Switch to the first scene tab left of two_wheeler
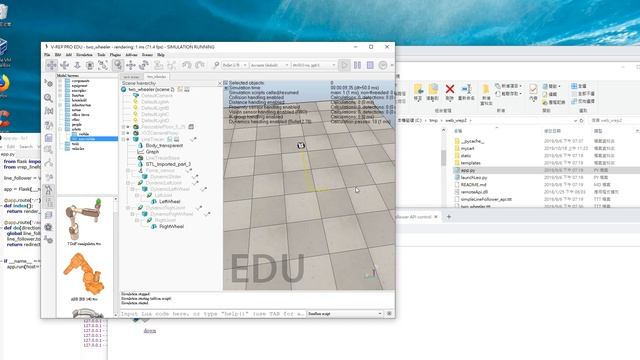This screenshot has height=360, width=640. click(x=131, y=77)
